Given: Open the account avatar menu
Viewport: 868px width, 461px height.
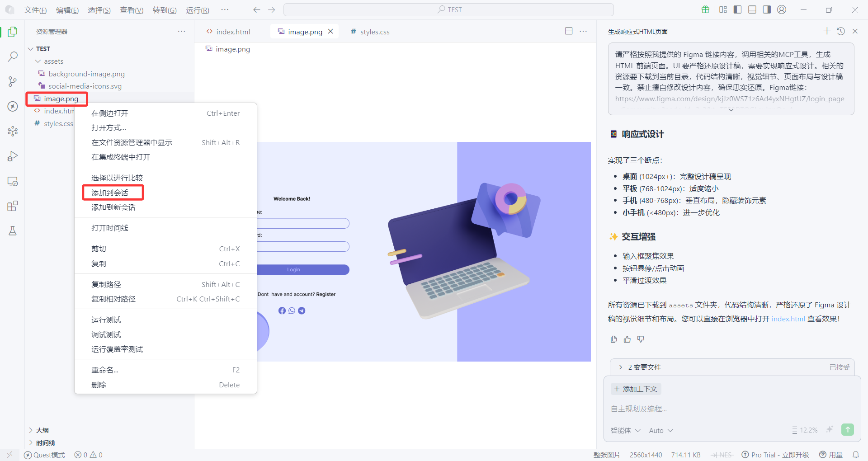Looking at the screenshot, I should [x=782, y=9].
